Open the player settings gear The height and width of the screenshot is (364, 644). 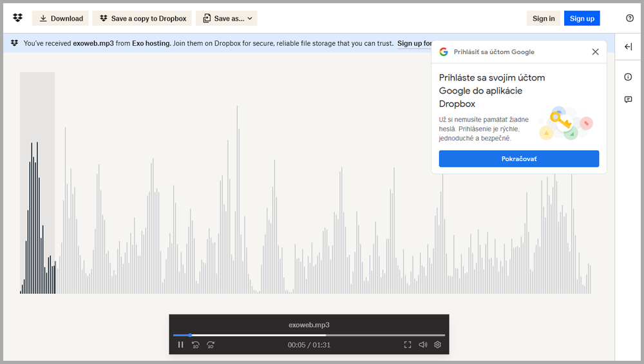(x=437, y=345)
